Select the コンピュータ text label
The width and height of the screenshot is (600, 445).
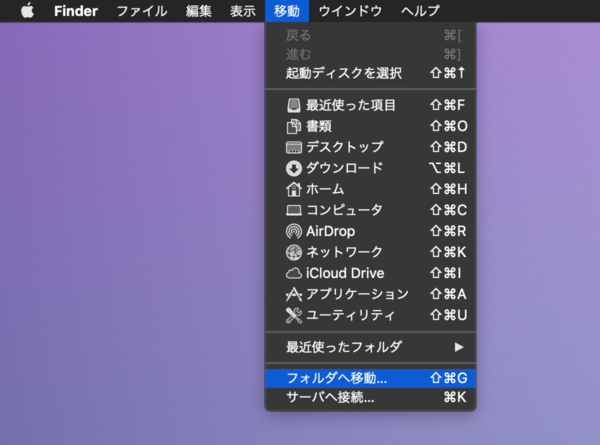(344, 210)
